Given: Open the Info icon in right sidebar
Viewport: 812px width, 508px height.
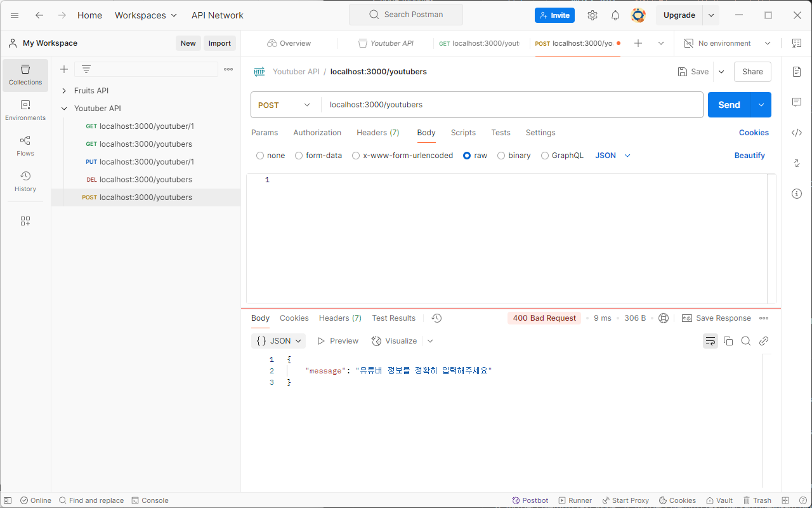Looking at the screenshot, I should pyautogui.click(x=797, y=194).
